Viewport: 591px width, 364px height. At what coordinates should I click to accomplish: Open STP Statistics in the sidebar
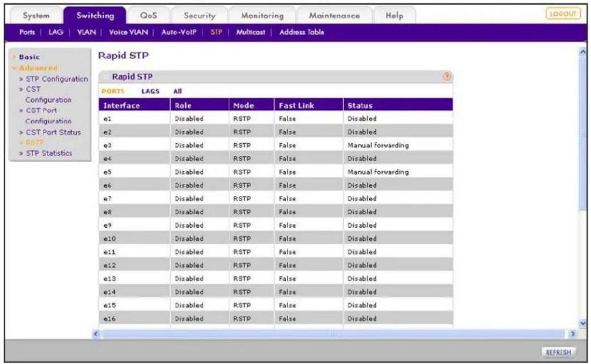click(49, 153)
